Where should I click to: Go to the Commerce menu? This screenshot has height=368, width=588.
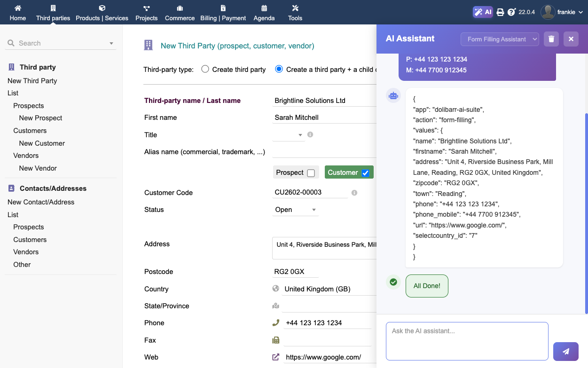click(x=180, y=13)
